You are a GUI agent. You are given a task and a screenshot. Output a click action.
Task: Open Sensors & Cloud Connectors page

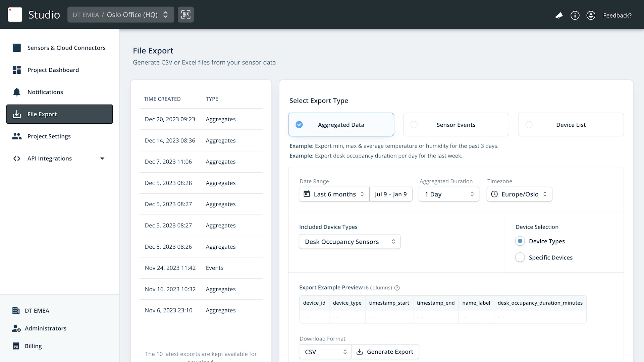click(x=66, y=48)
